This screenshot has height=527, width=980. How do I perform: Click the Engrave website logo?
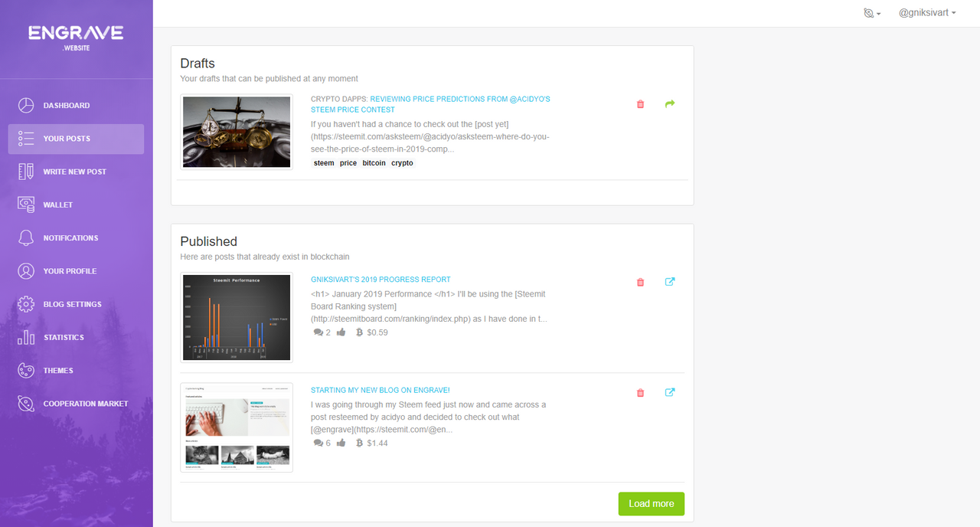[x=76, y=37]
